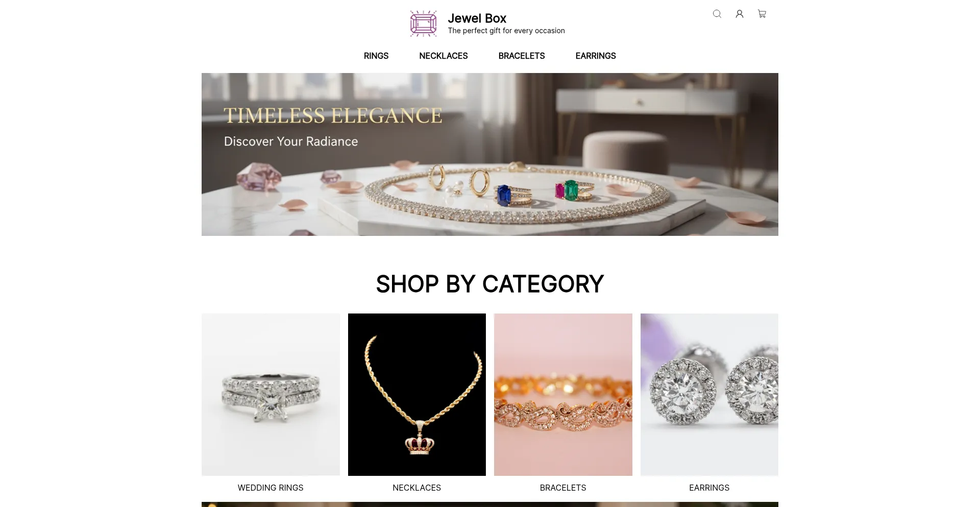
Task: Open the shopping cart icon
Action: tap(762, 14)
